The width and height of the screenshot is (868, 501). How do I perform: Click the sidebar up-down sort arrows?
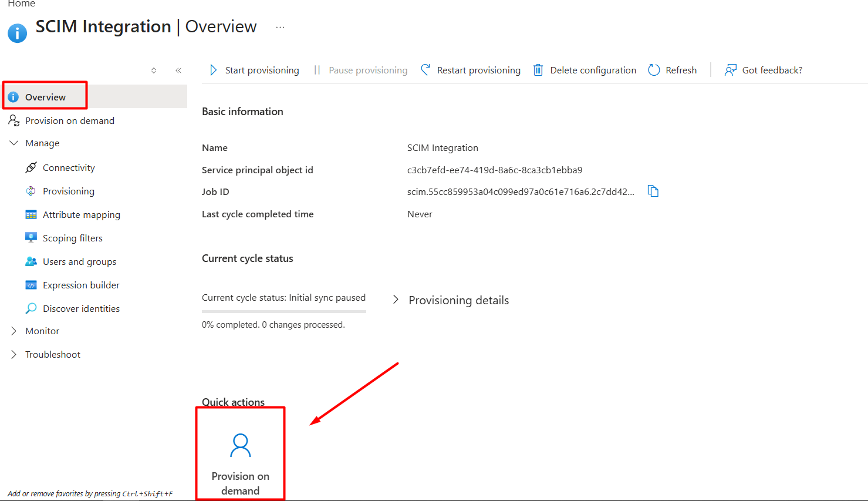[154, 70]
